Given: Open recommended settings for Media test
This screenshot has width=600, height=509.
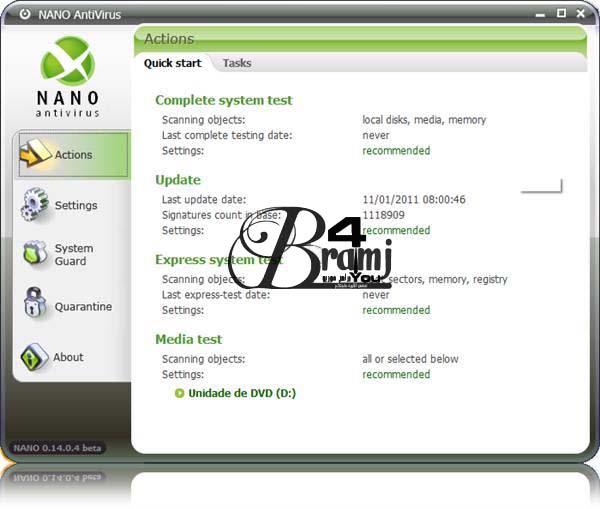Looking at the screenshot, I should [x=396, y=374].
